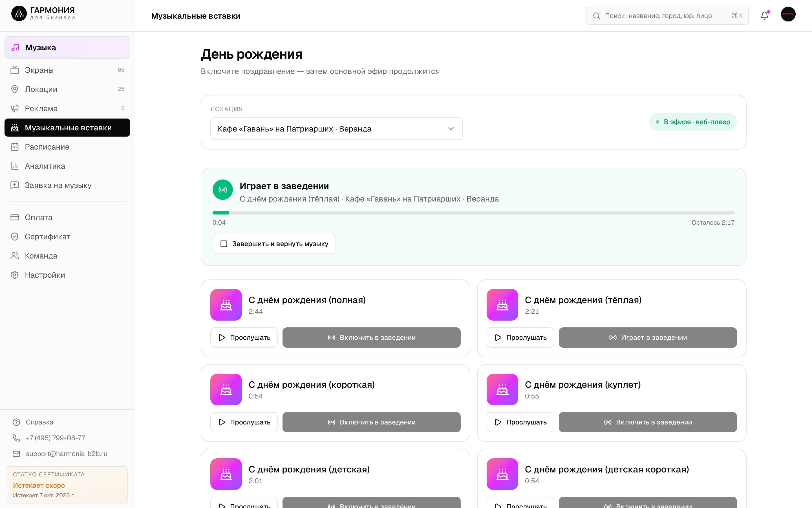The image size is (812, 508).
Task: Click «Завершить и вернуть музыку» button
Action: click(274, 244)
